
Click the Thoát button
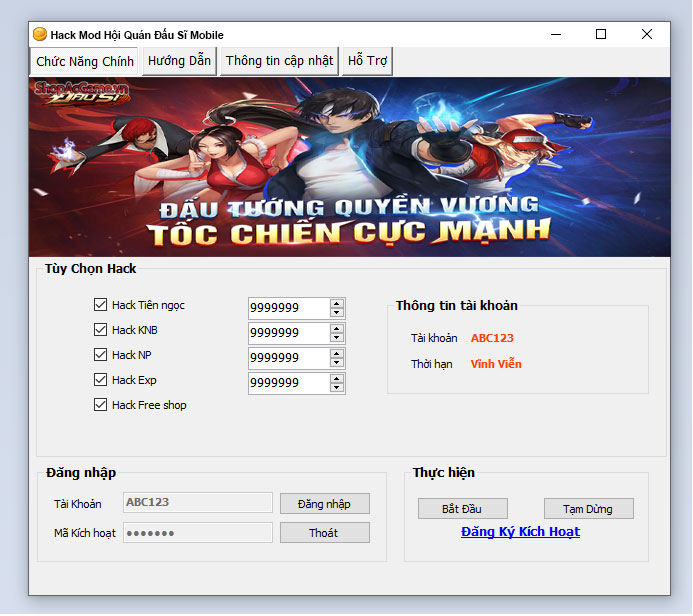pos(324,533)
